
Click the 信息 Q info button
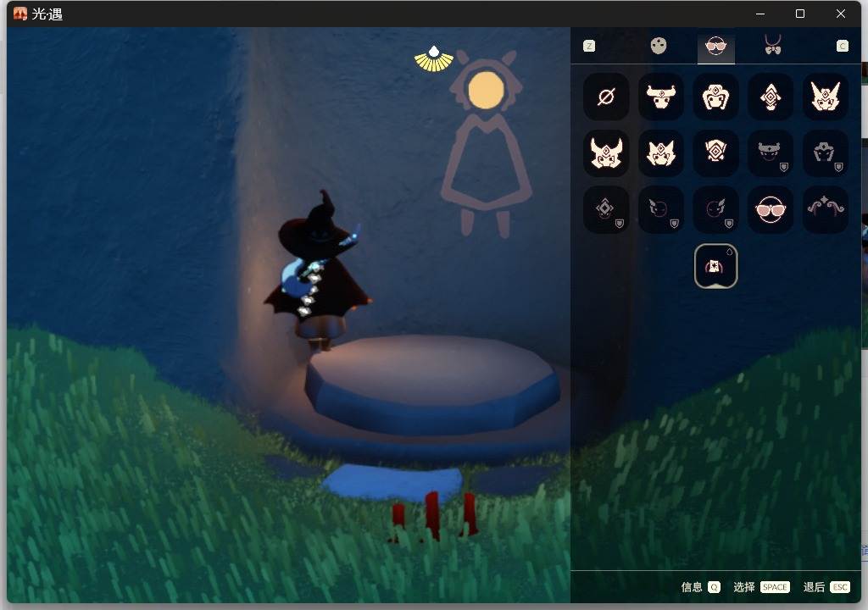[x=700, y=587]
